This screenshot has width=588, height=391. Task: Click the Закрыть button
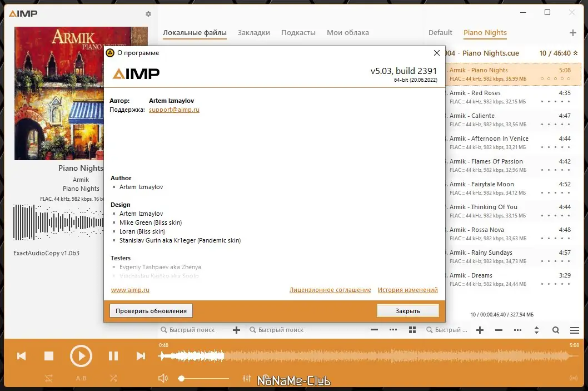coord(408,311)
